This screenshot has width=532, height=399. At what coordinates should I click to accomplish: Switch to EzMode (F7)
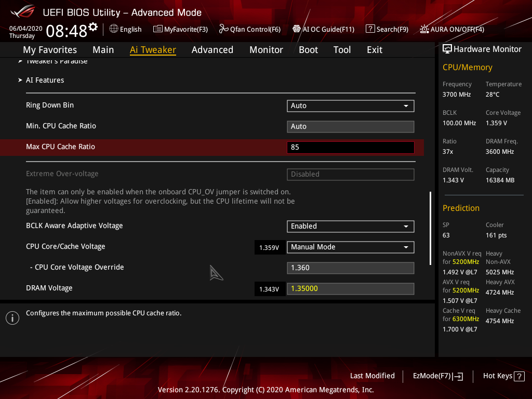click(437, 376)
